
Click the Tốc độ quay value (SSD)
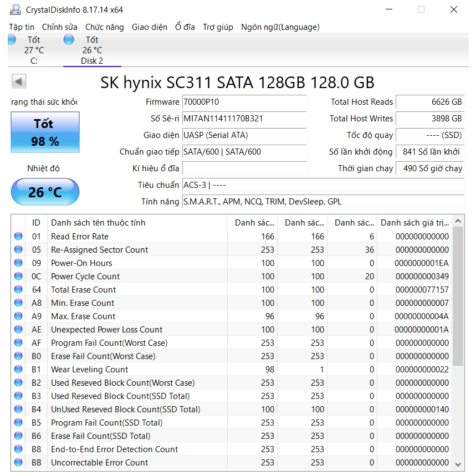tap(430, 135)
